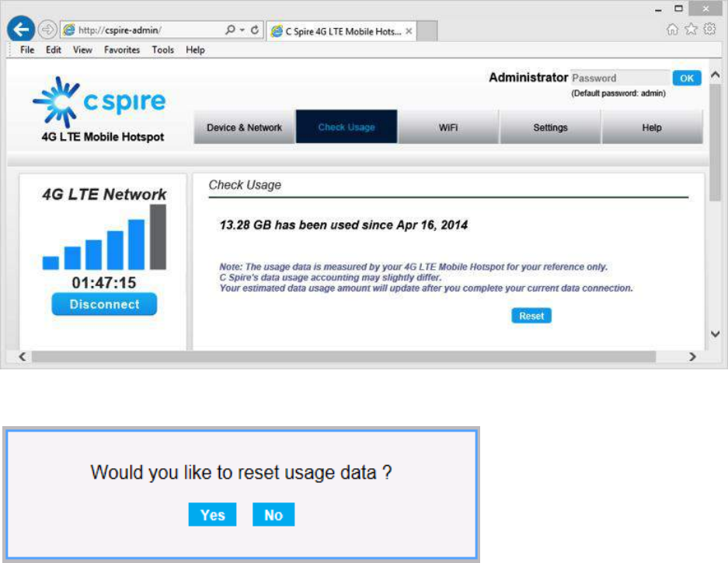The image size is (728, 563).
Task: Open the Help menu in menu bar
Action: (195, 50)
